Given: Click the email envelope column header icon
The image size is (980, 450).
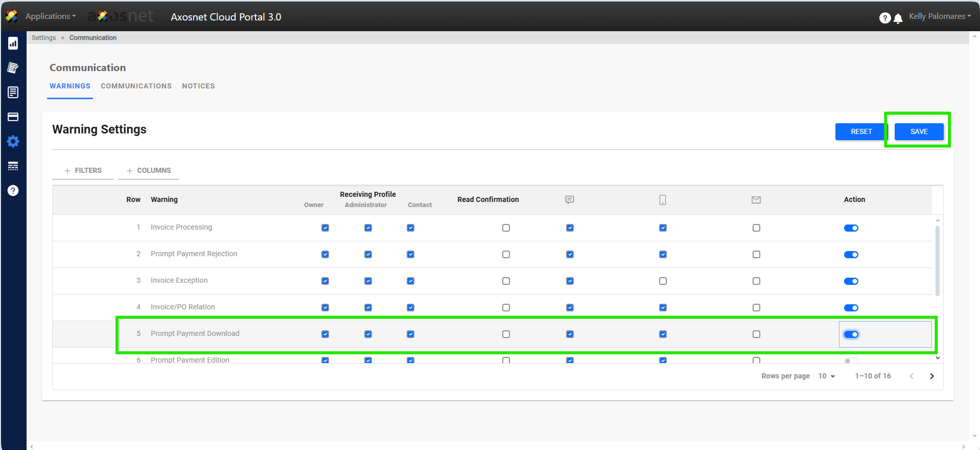Looking at the screenshot, I should (756, 200).
